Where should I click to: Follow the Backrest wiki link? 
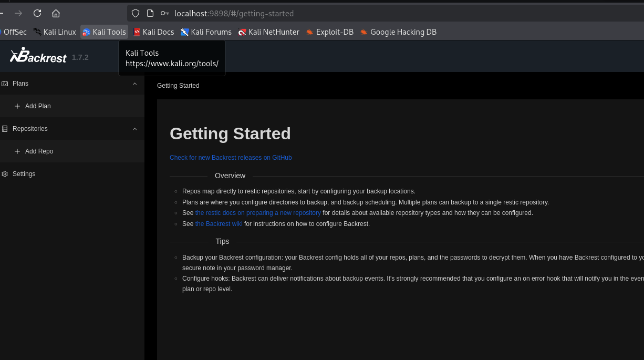[x=219, y=224]
